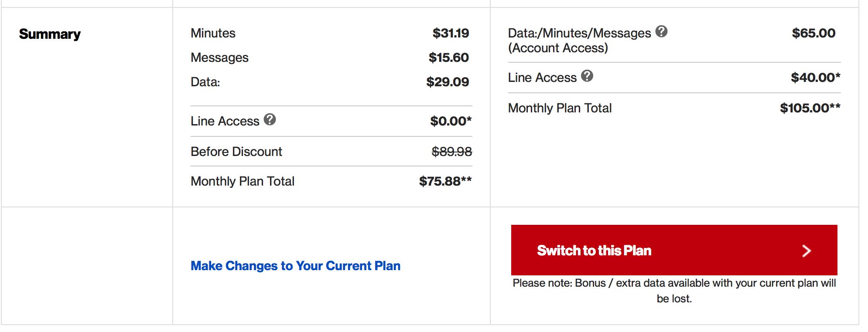Click the crossed-out $89.98 Before Discount price

point(452,152)
